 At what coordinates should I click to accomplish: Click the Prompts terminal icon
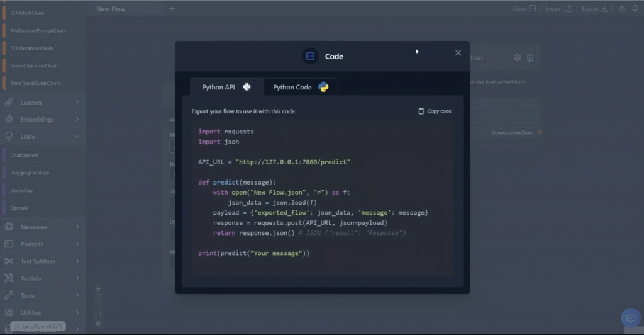pos(9,244)
